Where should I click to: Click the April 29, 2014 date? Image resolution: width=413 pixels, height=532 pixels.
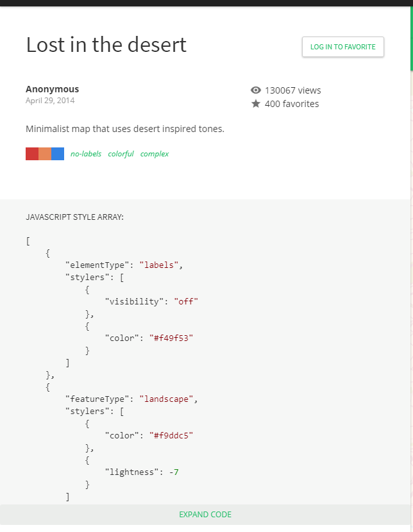50,101
